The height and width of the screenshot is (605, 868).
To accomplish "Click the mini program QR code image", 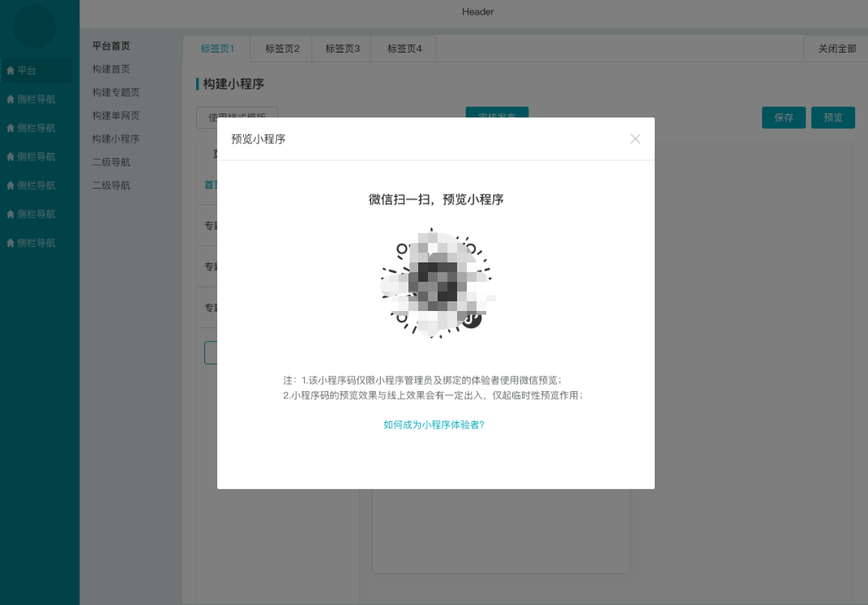I will tap(436, 283).
